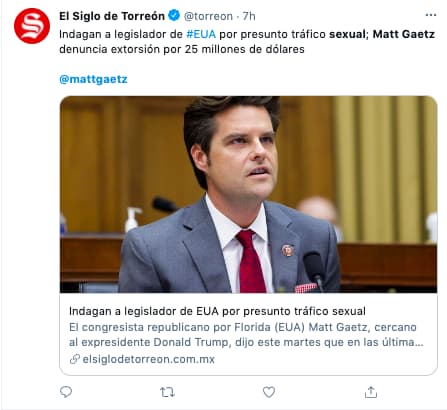Screen dimensions: 447x410
Task: Click the card description about congresista republicano
Action: 246,334
